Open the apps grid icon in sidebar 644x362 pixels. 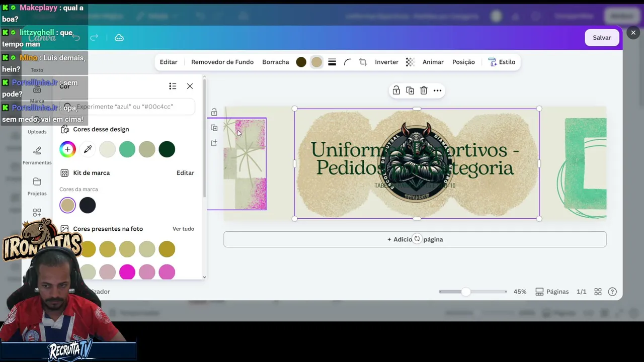point(37,213)
